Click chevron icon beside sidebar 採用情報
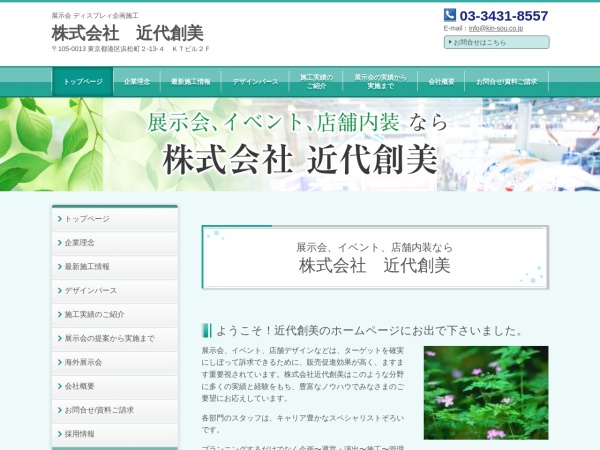This screenshot has height=450, width=600. click(x=59, y=434)
